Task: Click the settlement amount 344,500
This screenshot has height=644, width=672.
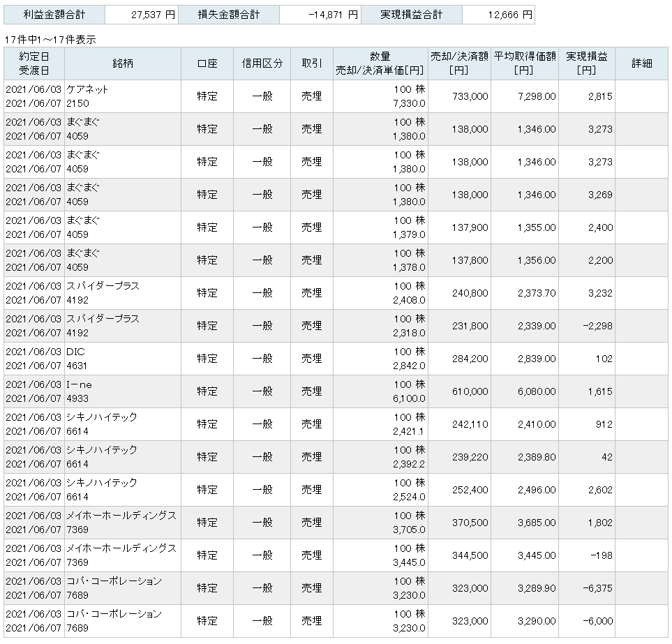Action: point(470,555)
